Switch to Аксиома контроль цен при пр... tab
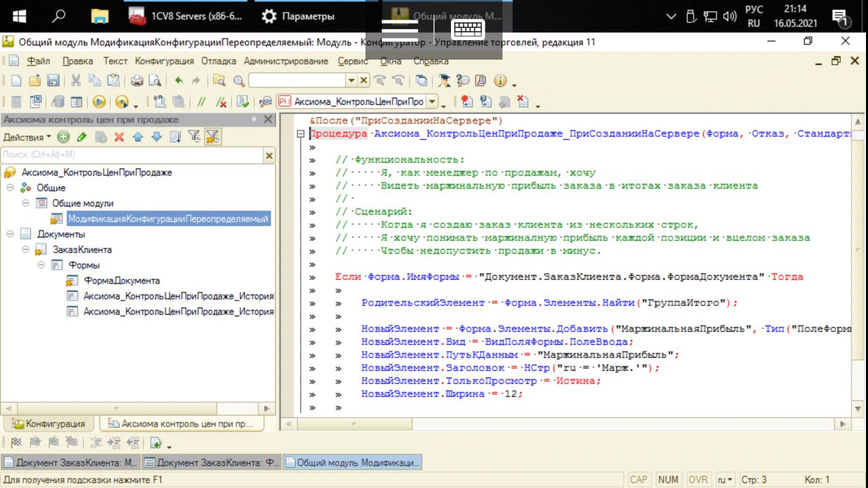 [x=181, y=424]
